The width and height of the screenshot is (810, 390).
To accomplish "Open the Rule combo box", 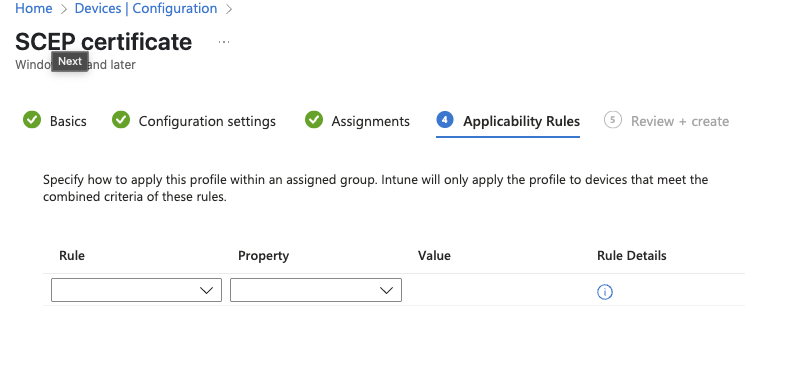I will click(x=136, y=290).
